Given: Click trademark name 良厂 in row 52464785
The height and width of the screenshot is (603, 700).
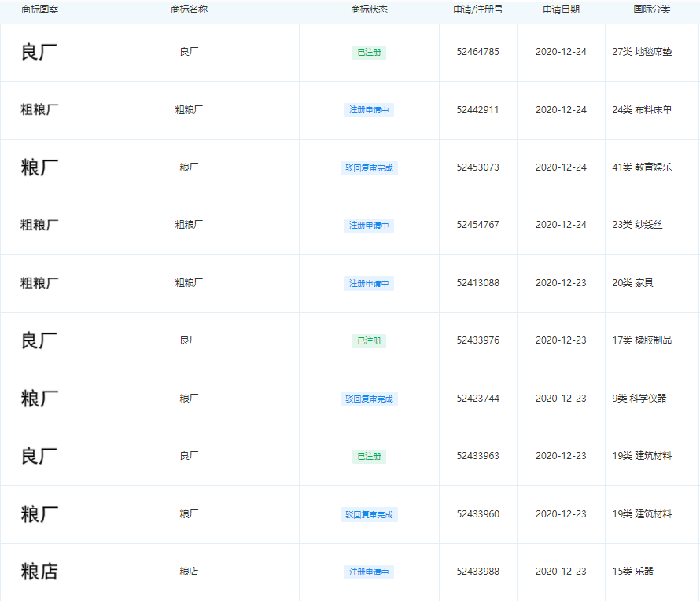Looking at the screenshot, I should click(189, 52).
